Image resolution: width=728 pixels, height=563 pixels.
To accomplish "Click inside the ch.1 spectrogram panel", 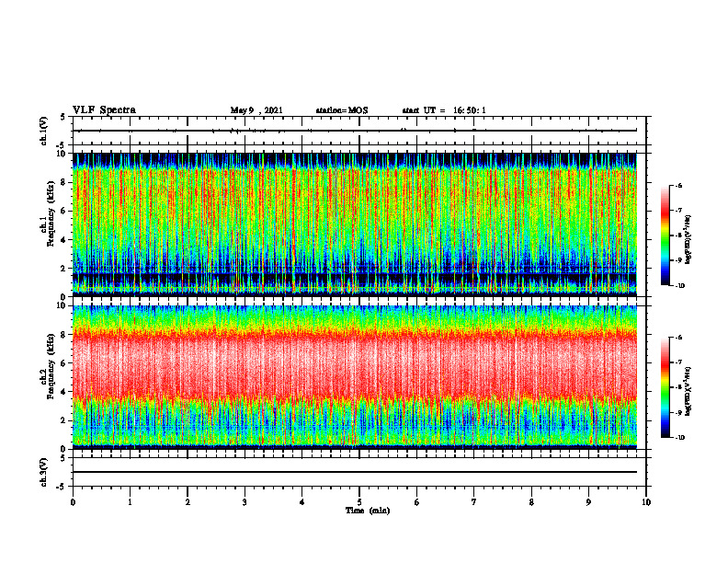I will tap(355, 224).
